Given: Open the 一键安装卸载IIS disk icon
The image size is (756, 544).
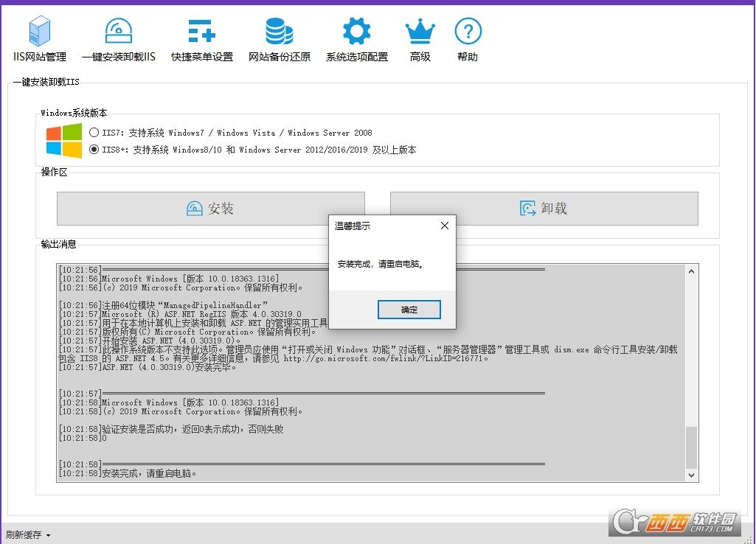Looking at the screenshot, I should [119, 31].
